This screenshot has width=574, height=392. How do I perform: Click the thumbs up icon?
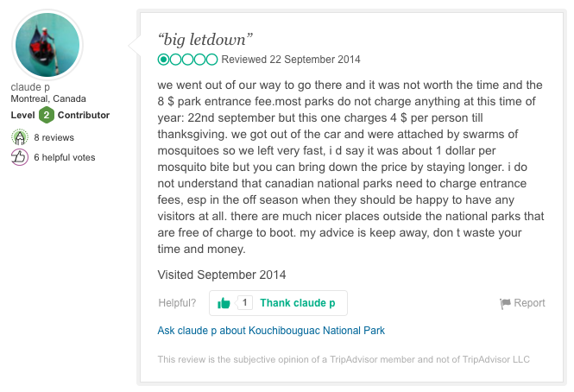coord(224,303)
